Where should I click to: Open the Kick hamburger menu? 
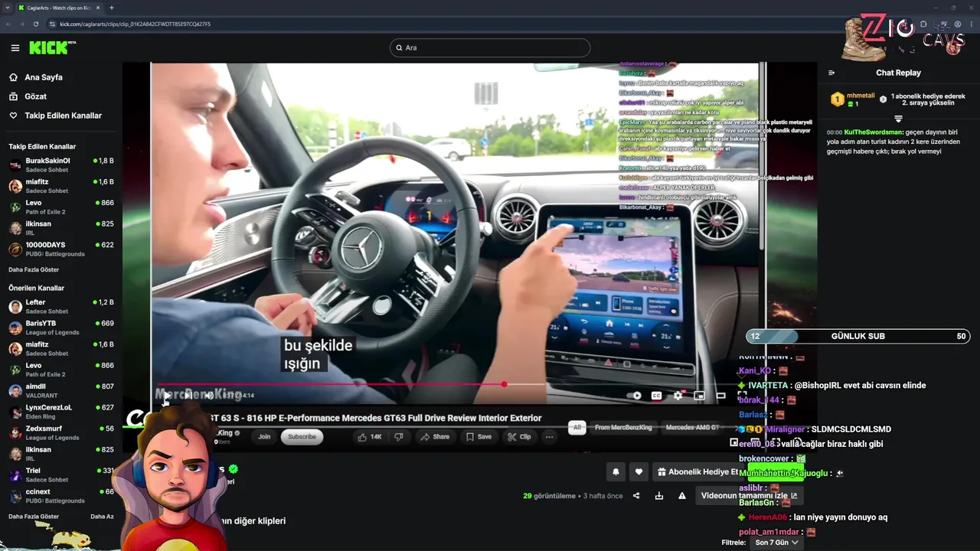15,47
